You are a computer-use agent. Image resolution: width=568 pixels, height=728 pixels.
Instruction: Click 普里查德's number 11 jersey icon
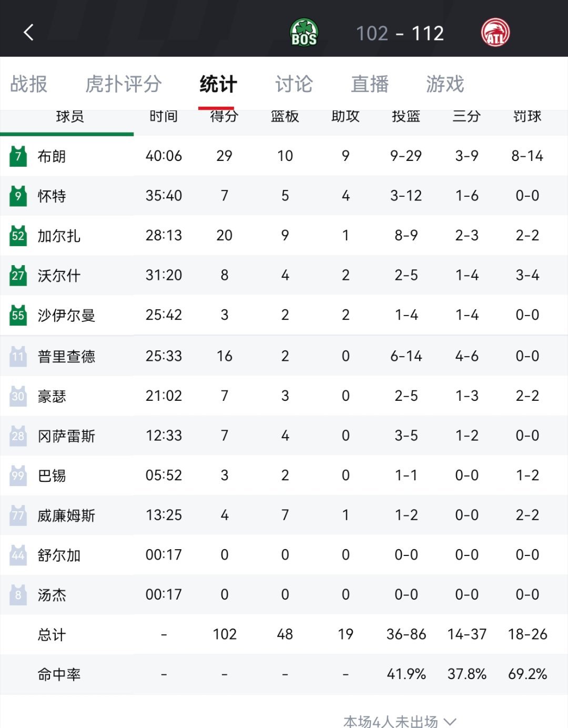(17, 356)
